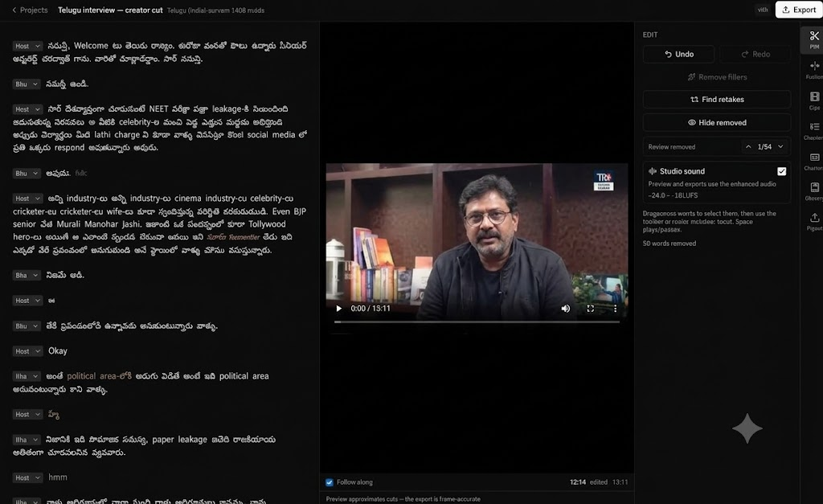Click Remove fillers
This screenshot has height=504, width=823.
(717, 77)
